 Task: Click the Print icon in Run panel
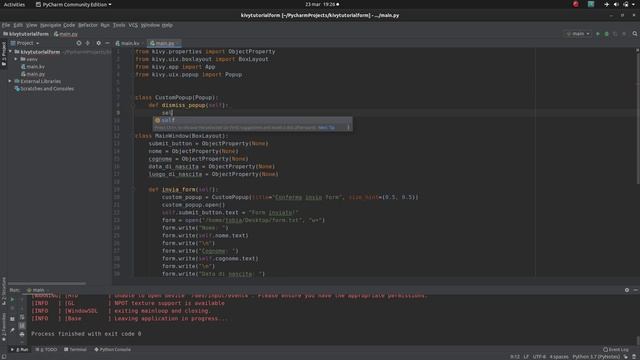[x=22, y=334]
